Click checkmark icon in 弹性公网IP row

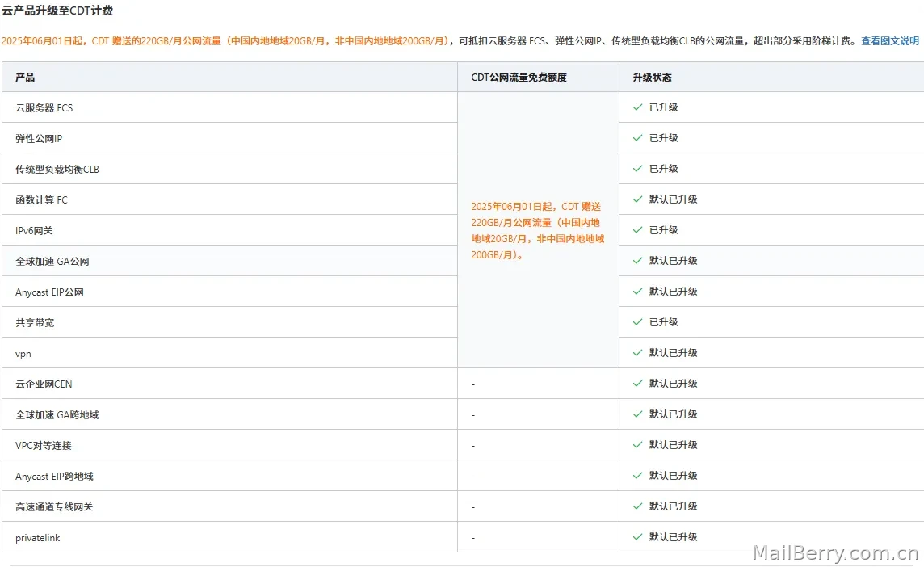637,138
